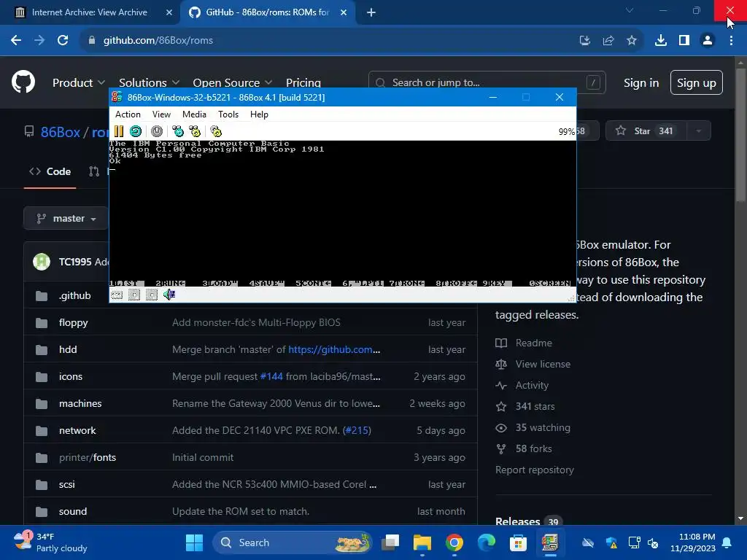Open the 86Box View menu
The height and width of the screenshot is (560, 747).
coord(161,114)
